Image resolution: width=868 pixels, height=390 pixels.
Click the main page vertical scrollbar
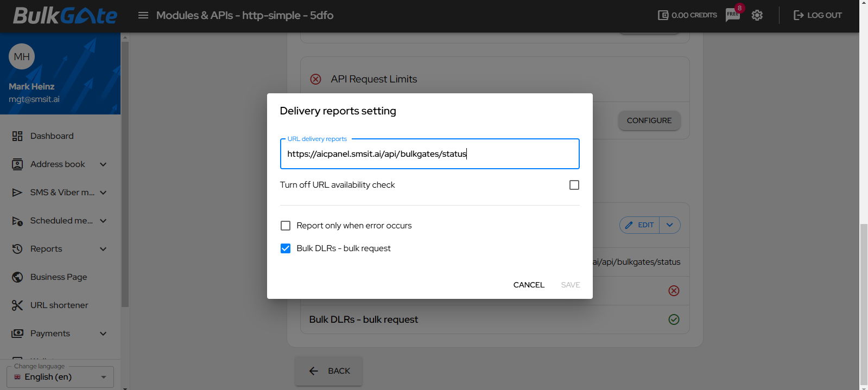[864, 304]
